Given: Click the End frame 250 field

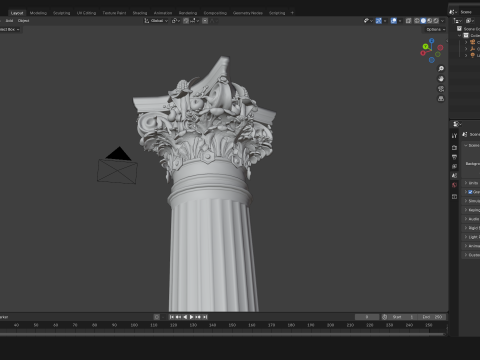Looking at the screenshot, I should pyautogui.click(x=432, y=317).
